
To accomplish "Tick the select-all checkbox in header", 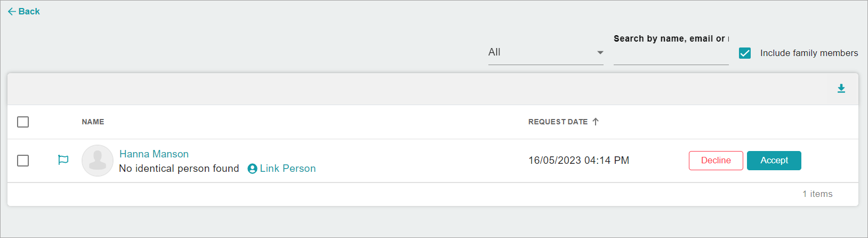I will pos(23,122).
